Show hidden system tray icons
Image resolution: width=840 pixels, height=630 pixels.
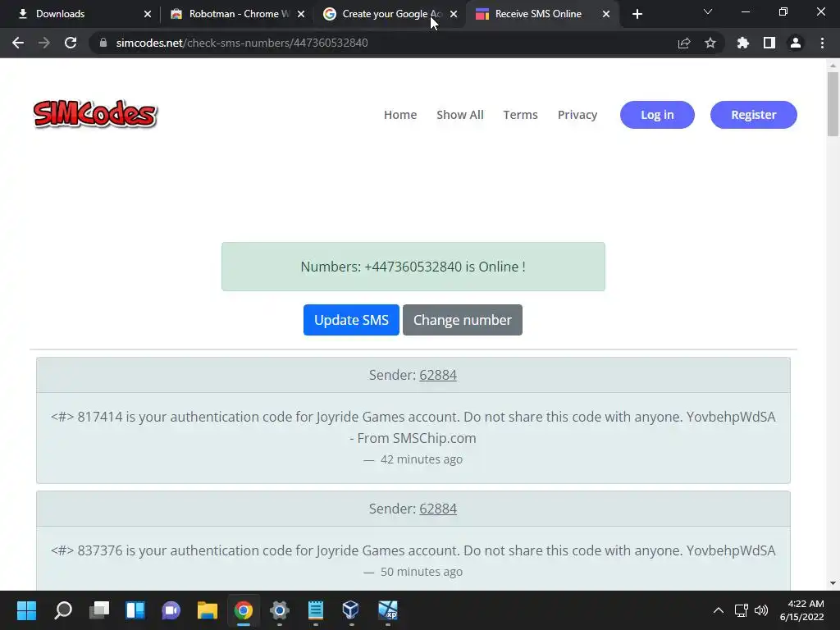click(x=719, y=610)
